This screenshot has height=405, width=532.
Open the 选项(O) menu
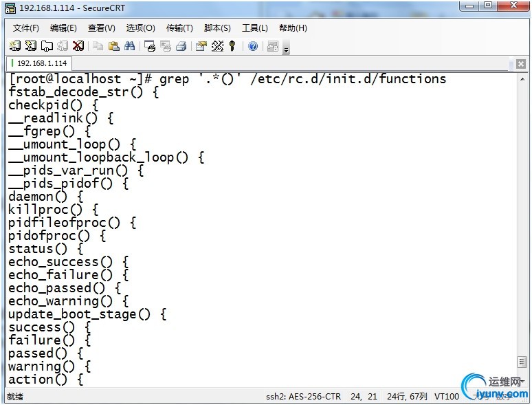140,28
